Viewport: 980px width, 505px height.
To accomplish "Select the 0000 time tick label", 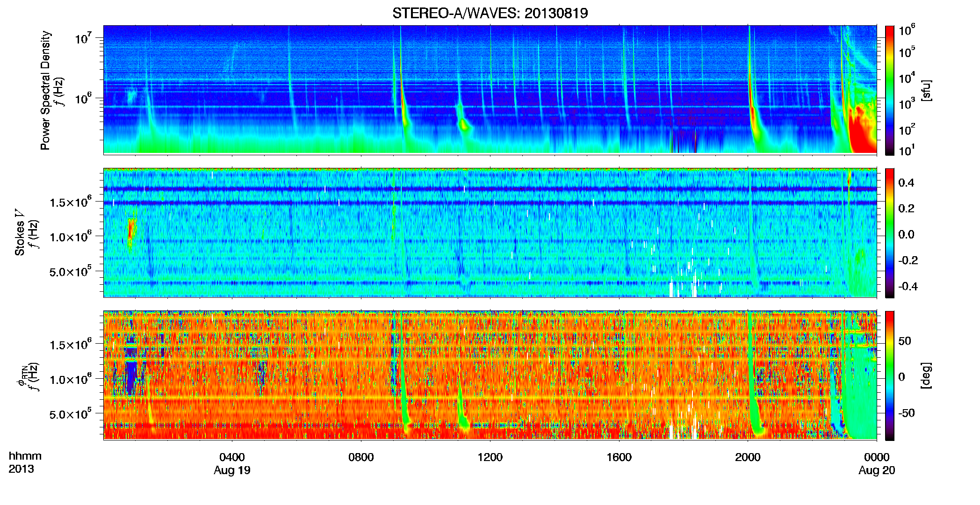I will click(877, 457).
